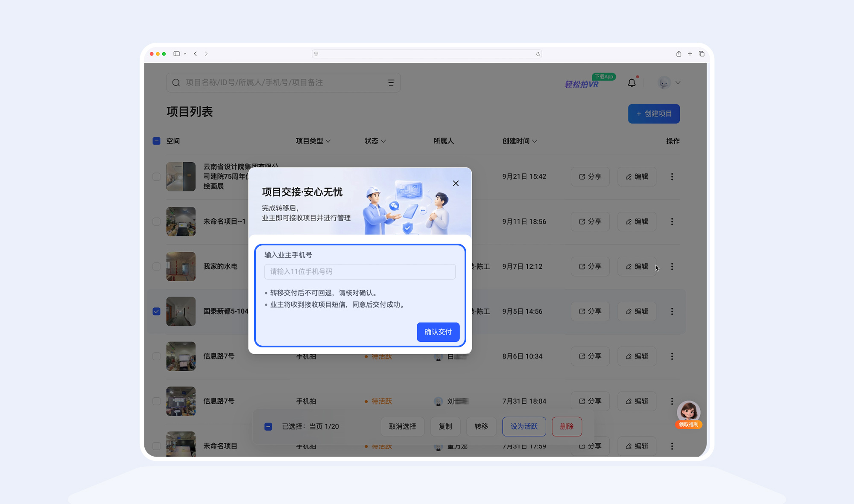Viewport: 854px width, 504px height.
Task: Share the 7月31日 18:04 project
Action: 590,401
